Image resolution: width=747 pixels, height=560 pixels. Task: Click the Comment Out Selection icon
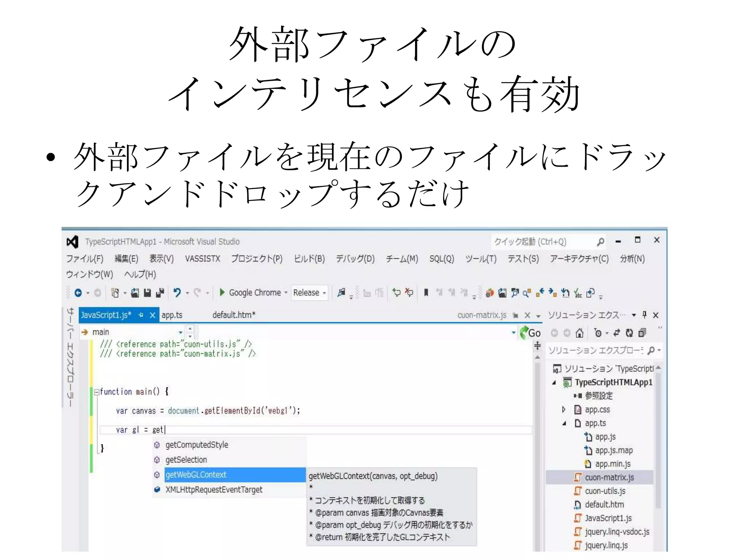tap(396, 292)
